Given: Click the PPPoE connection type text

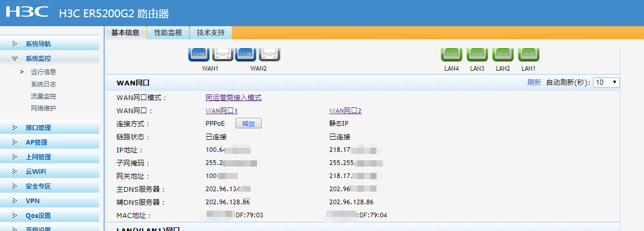Looking at the screenshot, I should 215,124.
